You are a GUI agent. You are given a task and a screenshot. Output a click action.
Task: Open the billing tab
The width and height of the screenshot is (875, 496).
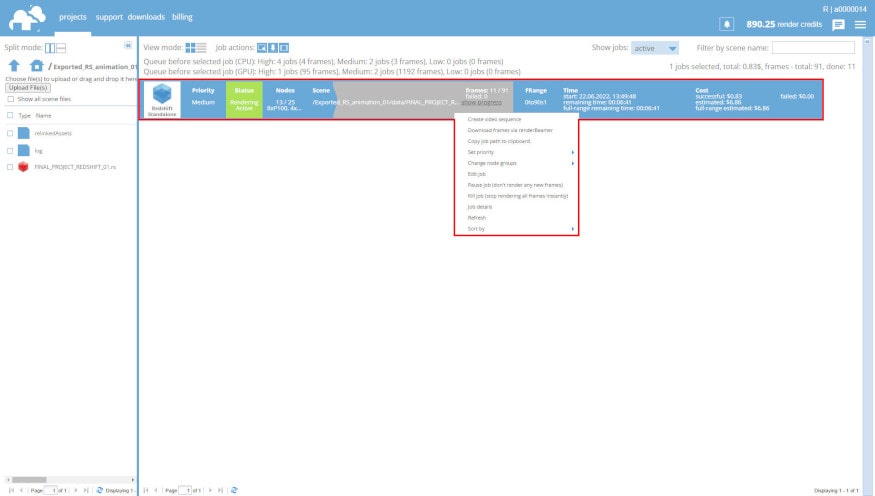click(x=182, y=17)
